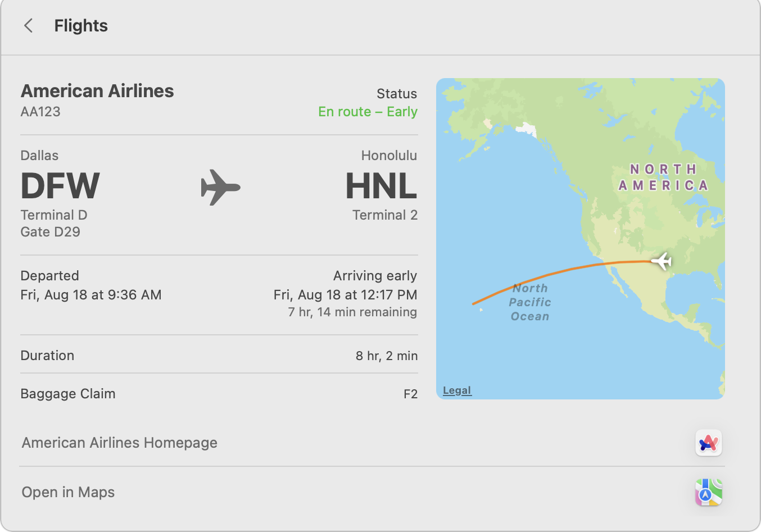Click the 7 hr, 14 min remaining text
Screen dimensions: 761x532
pyautogui.click(x=352, y=312)
